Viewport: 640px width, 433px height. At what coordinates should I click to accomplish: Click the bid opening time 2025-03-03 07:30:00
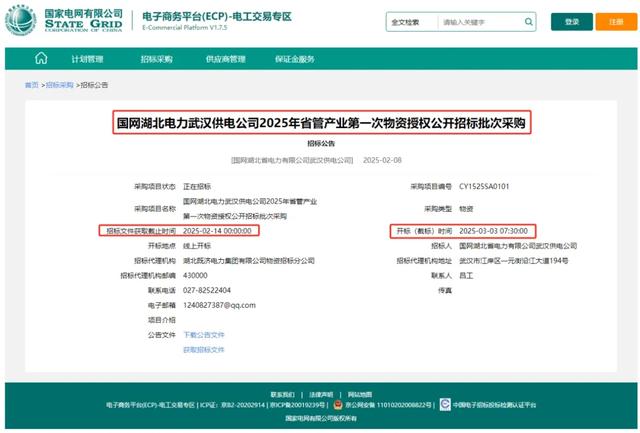(493, 231)
